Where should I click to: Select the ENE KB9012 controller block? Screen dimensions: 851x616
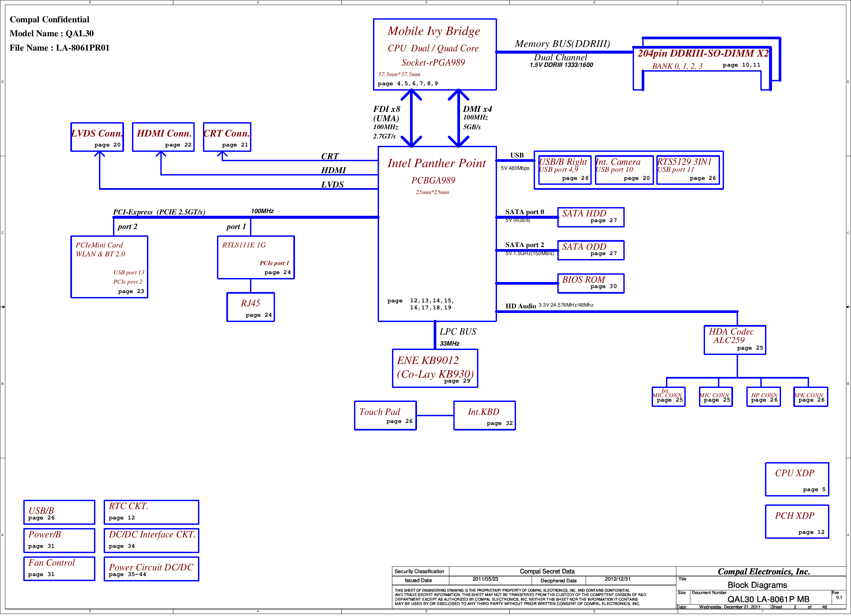435,368
